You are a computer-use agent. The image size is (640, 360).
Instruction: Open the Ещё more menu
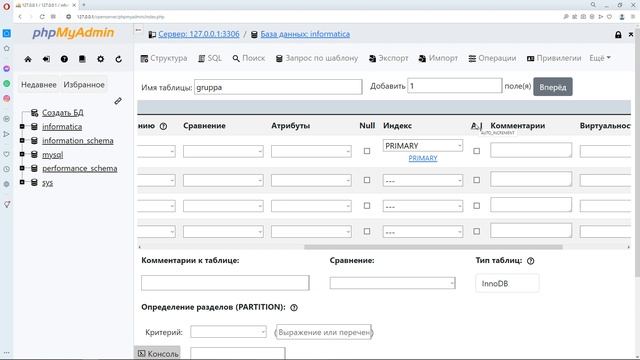pos(600,58)
